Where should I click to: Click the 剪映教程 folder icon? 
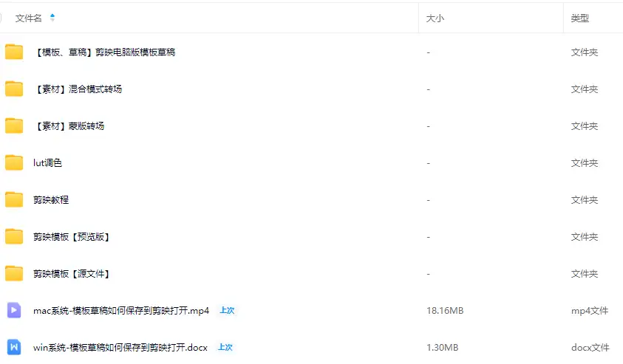[x=14, y=199]
